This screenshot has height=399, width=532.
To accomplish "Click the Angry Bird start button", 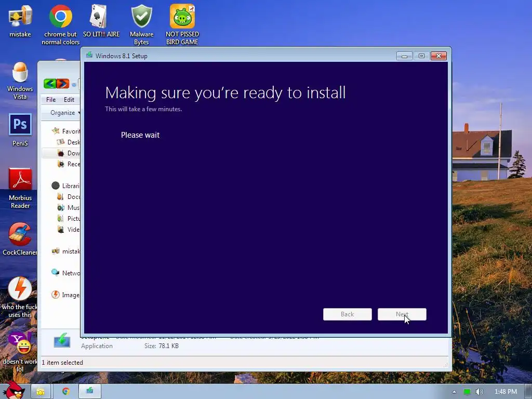I will [14, 391].
